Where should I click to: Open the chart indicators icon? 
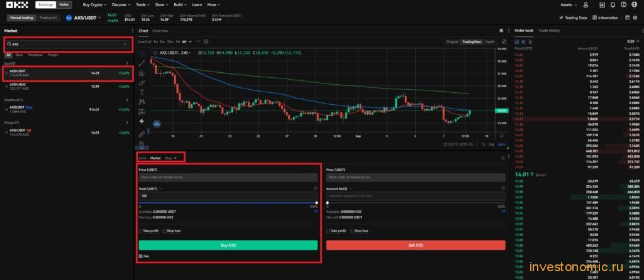point(198,41)
